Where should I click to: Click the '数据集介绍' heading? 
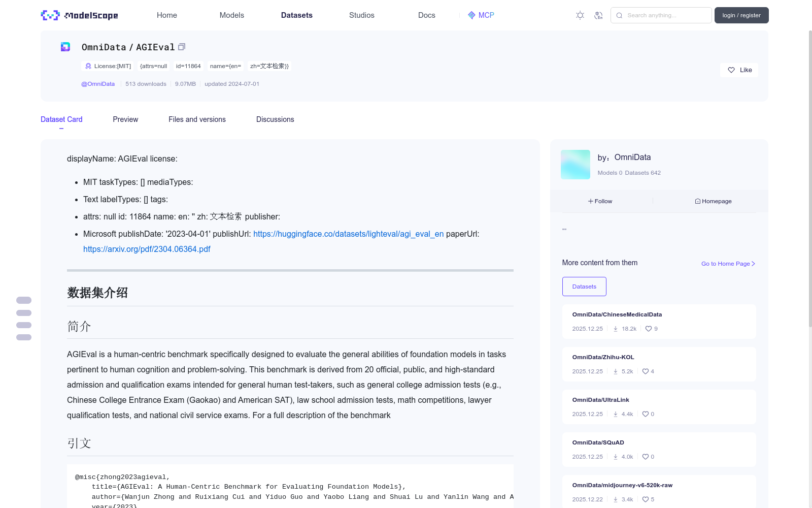click(97, 293)
